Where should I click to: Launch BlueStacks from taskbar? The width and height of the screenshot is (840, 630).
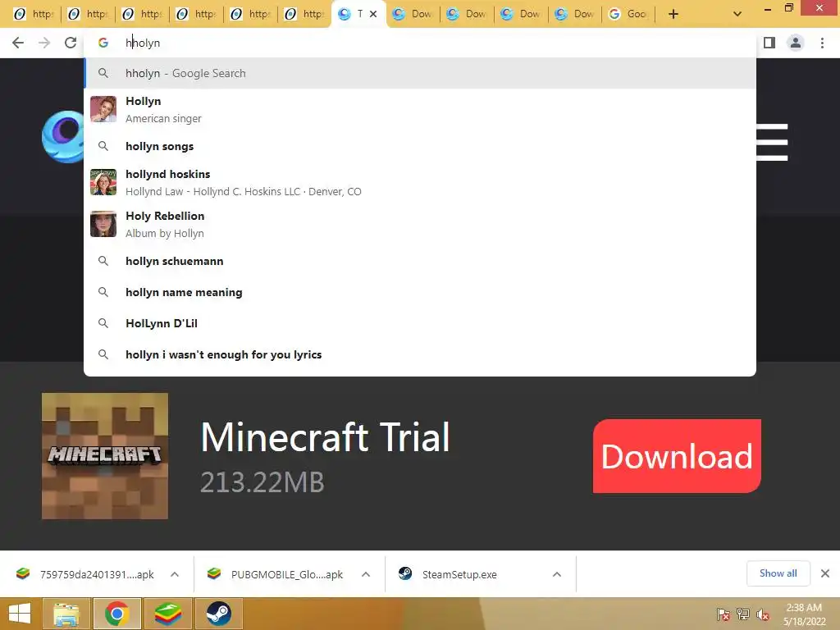pos(167,614)
